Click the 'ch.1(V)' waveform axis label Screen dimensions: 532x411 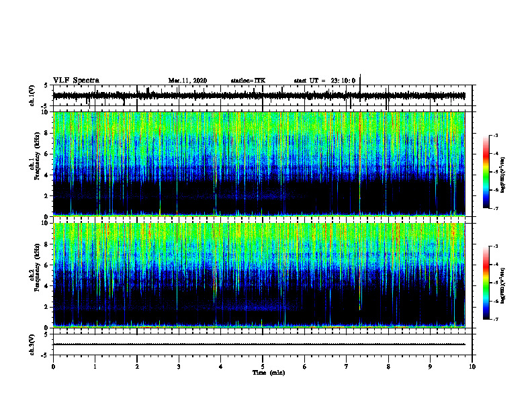32,95
